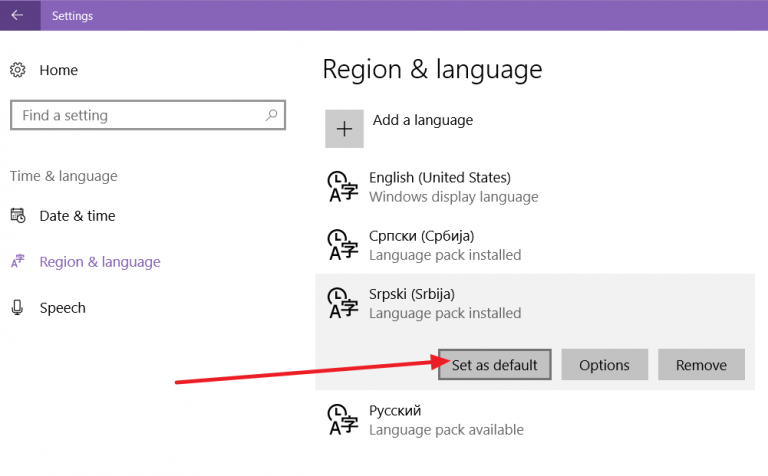This screenshot has height=476, width=768.
Task: Click the Speech microphone icon
Action: [x=18, y=308]
